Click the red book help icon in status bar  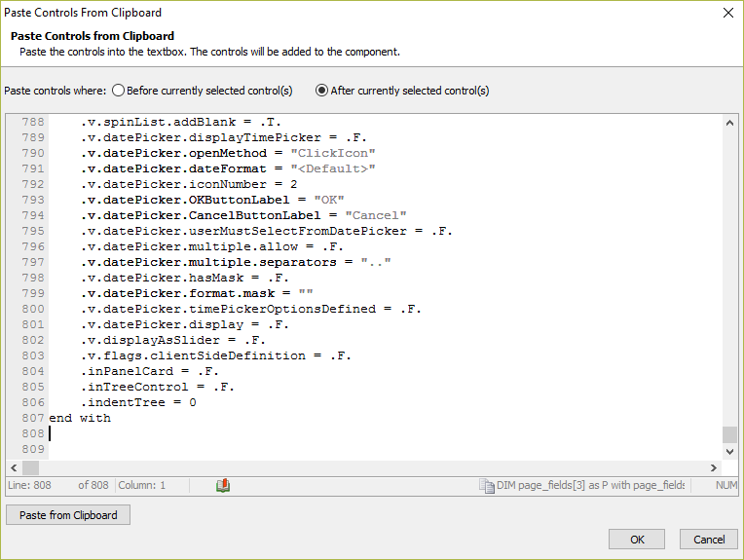223,485
